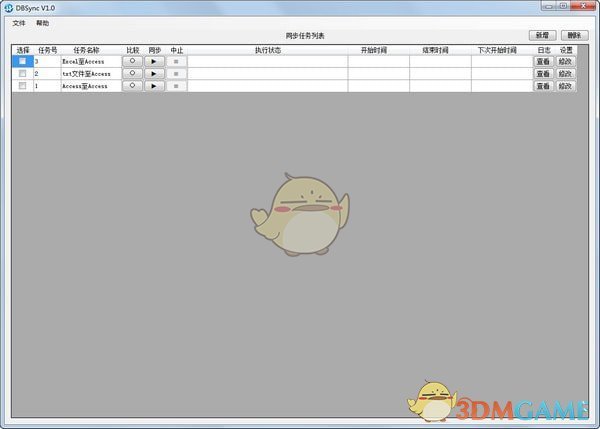
Task: Check the box for task number 1
Action: click(22, 86)
